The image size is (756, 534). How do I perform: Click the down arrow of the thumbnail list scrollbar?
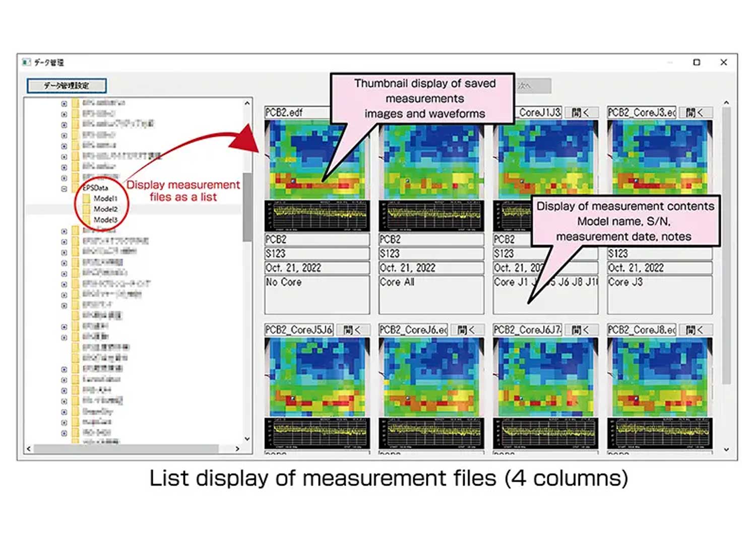point(726,449)
